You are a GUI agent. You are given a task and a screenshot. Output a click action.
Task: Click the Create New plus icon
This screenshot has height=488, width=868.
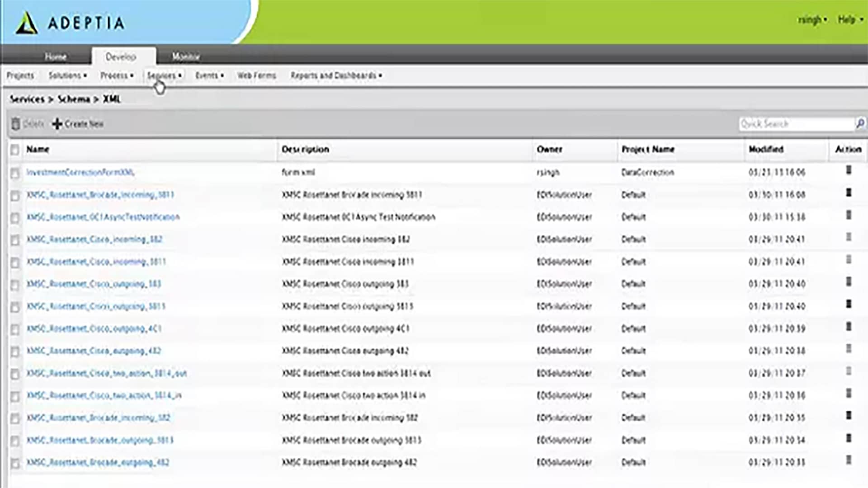click(57, 124)
